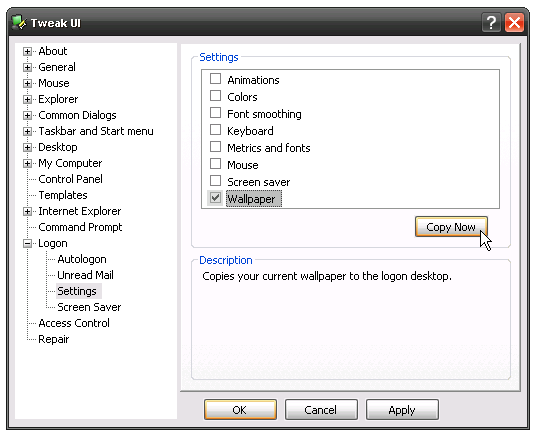Viewport: 536px width, 436px height.
Task: Select Internet Explorer label in tree
Action: coord(80,211)
